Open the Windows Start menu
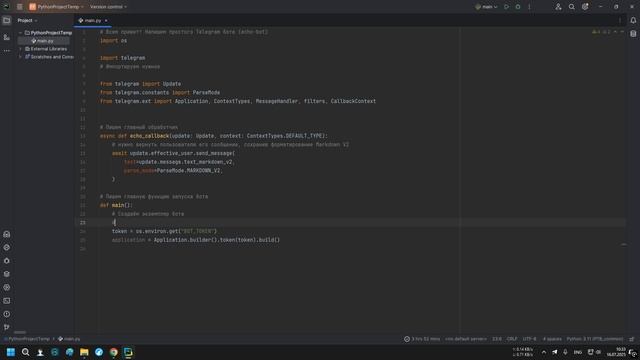Image resolution: width=640 pixels, height=360 pixels. (11, 352)
